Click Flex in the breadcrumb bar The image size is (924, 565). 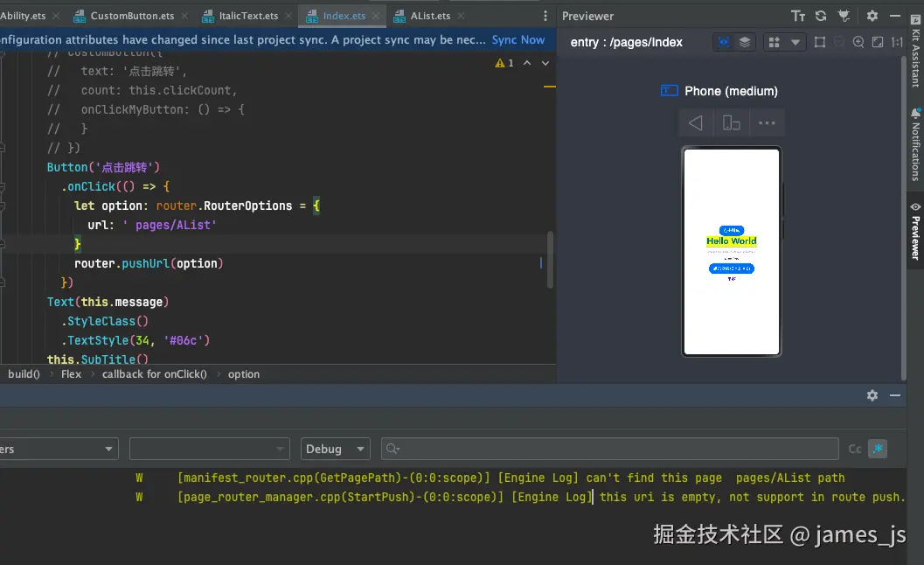[x=72, y=374]
